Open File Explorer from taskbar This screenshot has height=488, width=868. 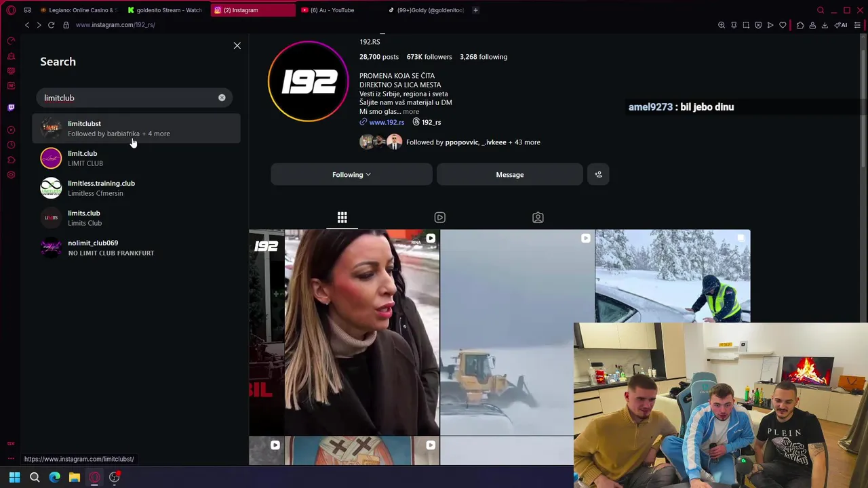click(x=75, y=477)
